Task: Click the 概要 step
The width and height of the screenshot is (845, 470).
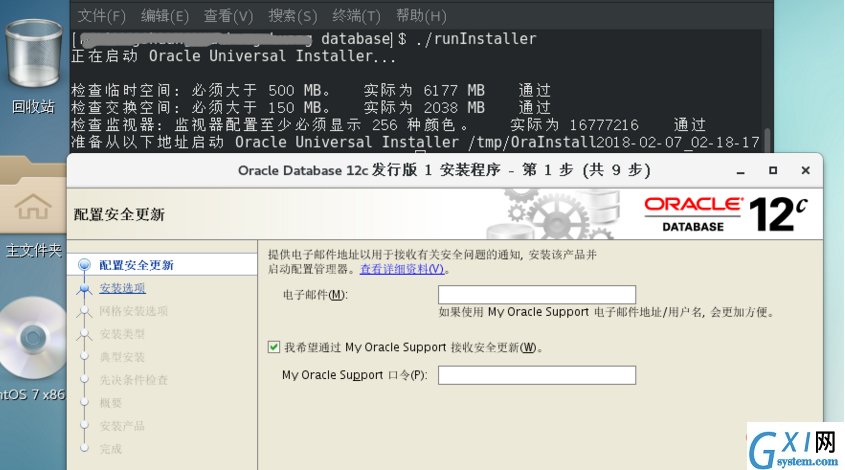Action: click(x=110, y=403)
